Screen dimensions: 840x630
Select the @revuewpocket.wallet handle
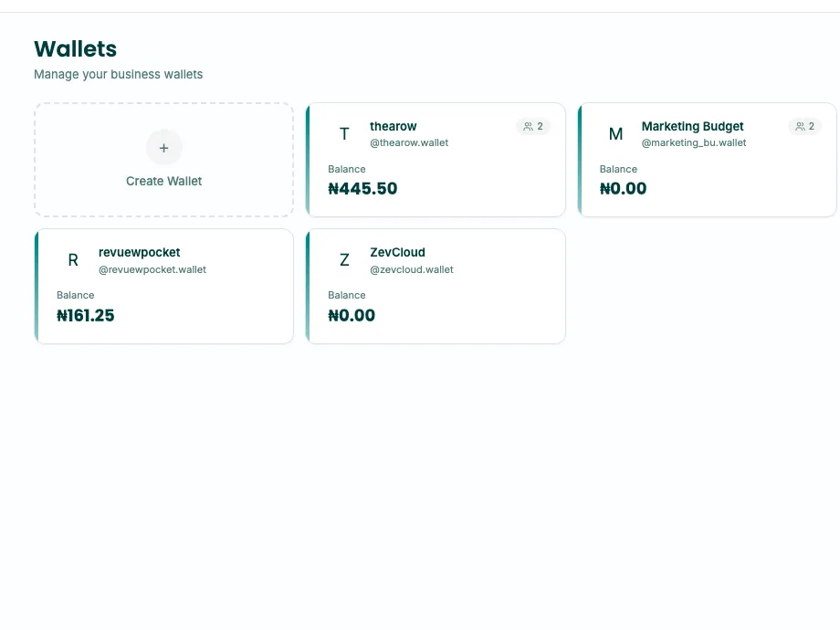click(x=152, y=269)
